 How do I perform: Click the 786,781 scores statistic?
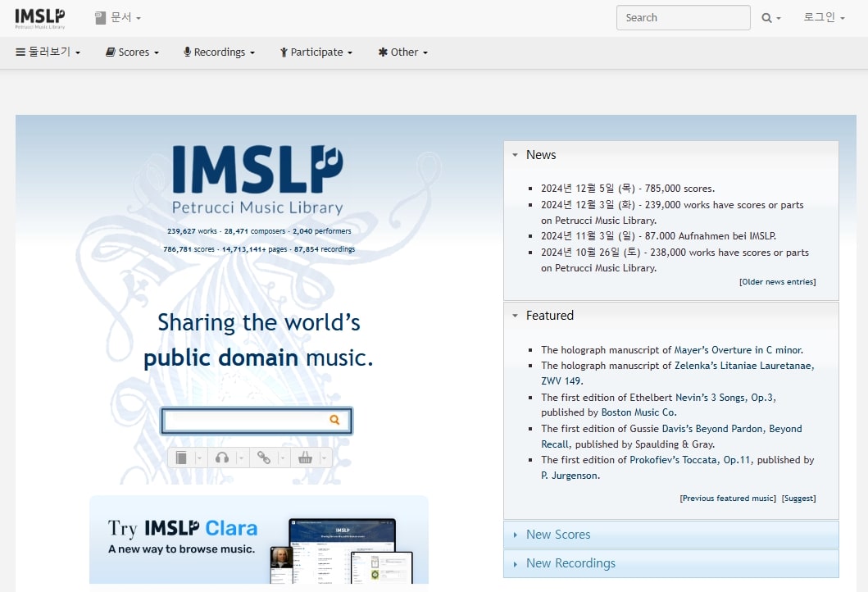click(x=189, y=249)
